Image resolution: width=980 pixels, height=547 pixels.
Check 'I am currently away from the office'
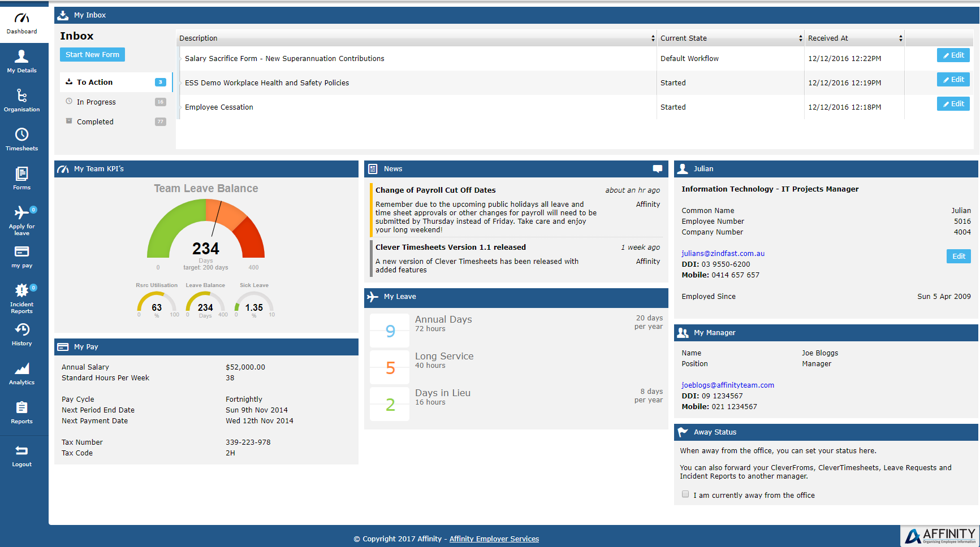tap(685, 494)
